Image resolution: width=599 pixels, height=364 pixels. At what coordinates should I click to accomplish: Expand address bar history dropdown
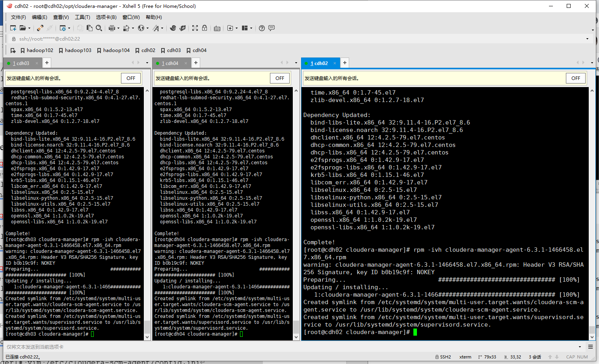(587, 39)
